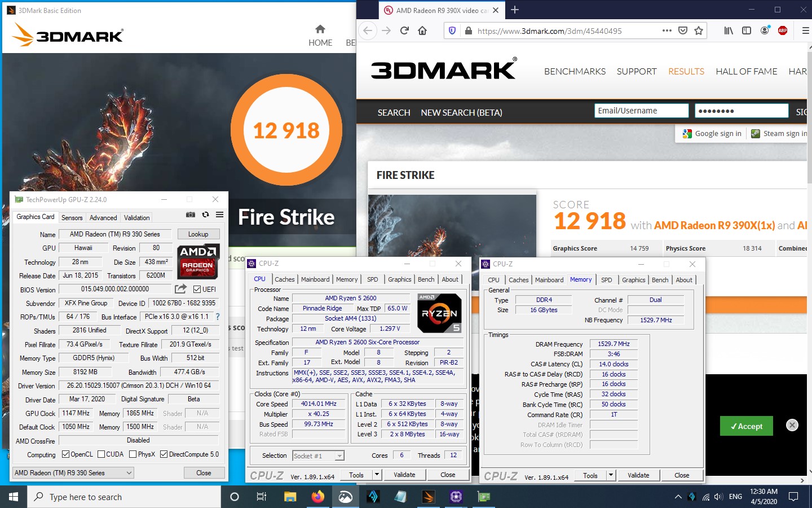Click the Lookup button in GPU-Z
The width and height of the screenshot is (812, 508).
coord(198,234)
